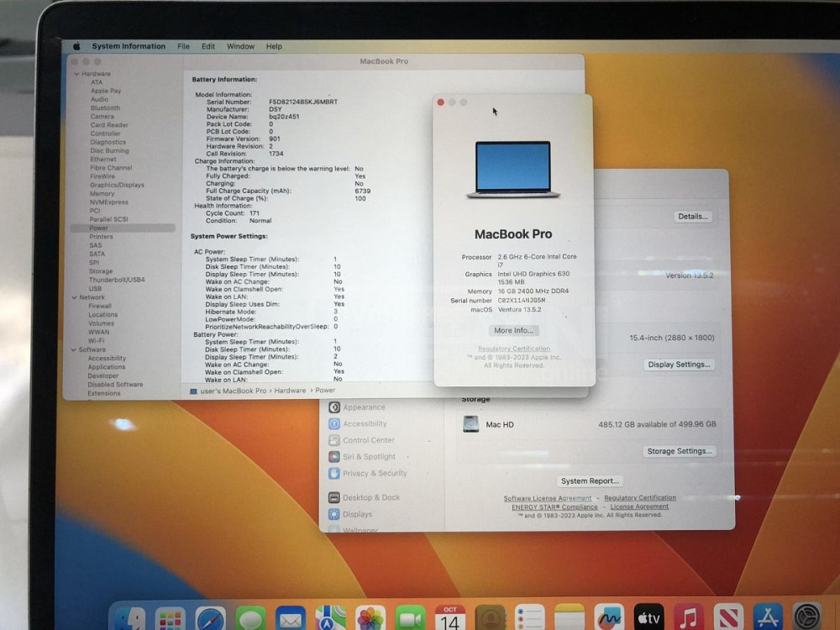Click the Control Center sidebar icon
The height and width of the screenshot is (630, 840).
click(334, 440)
